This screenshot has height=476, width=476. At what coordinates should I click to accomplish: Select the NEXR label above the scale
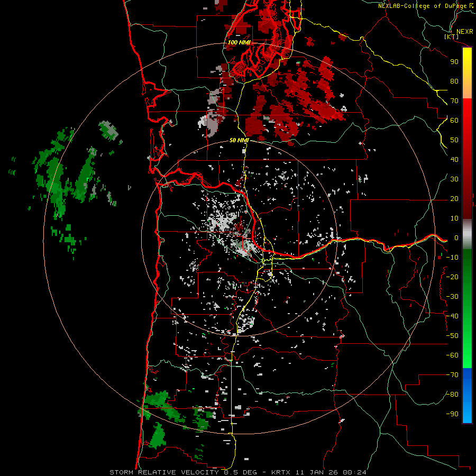pyautogui.click(x=464, y=32)
